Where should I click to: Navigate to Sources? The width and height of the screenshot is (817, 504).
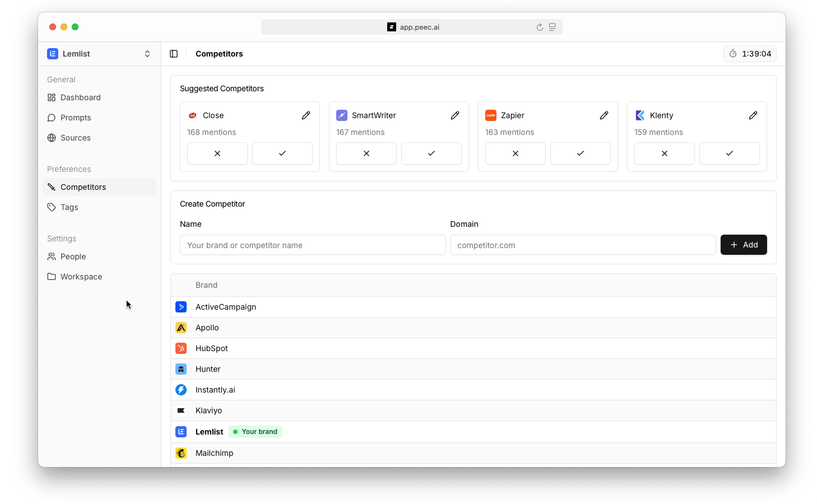point(99,138)
